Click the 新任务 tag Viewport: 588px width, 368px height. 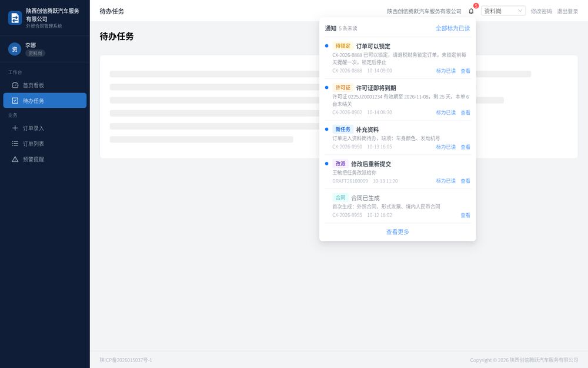343,129
